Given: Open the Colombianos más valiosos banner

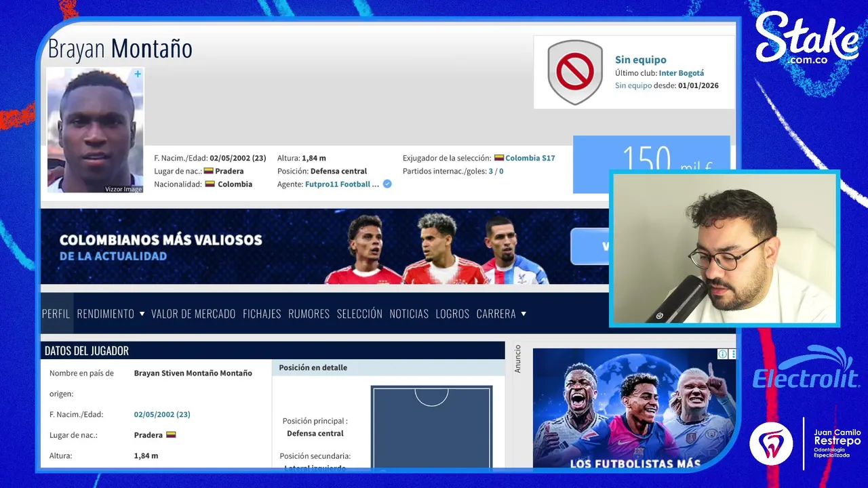Looking at the screenshot, I should (x=325, y=246).
